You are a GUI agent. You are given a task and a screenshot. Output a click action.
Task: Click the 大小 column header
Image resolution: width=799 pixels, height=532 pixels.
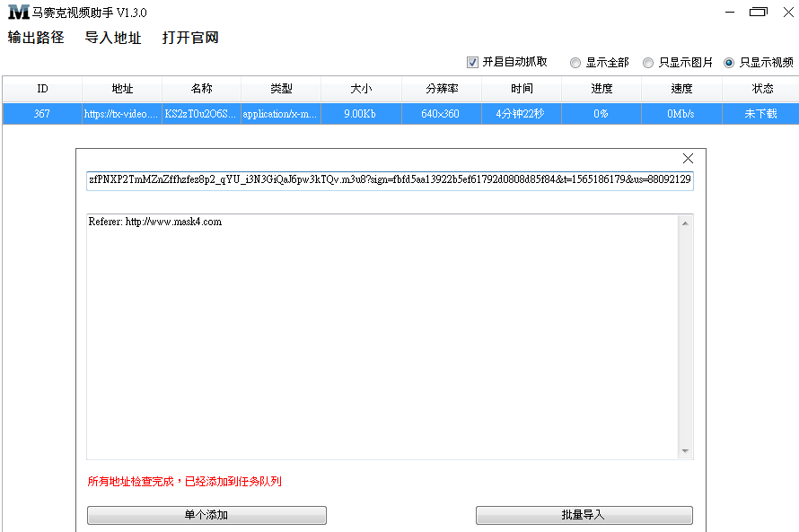[361, 89]
